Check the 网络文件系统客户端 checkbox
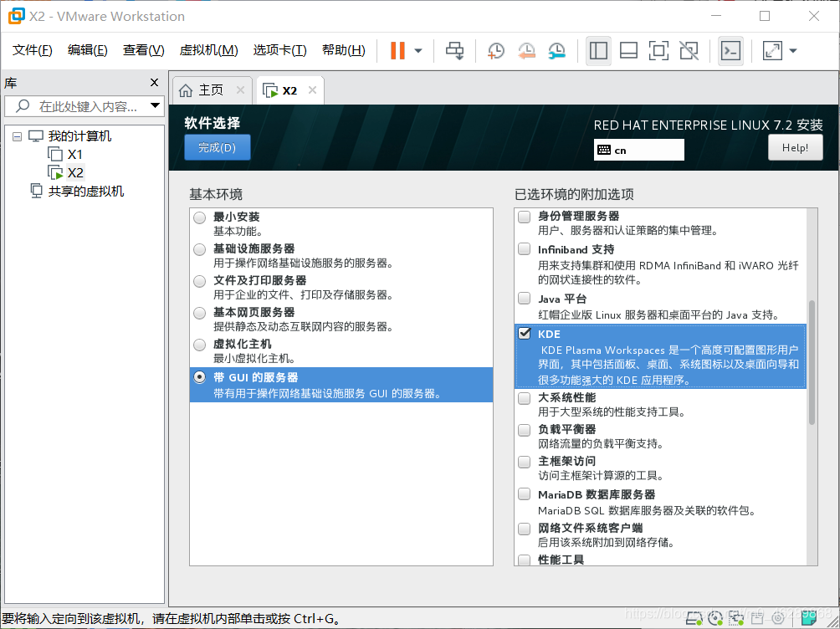The image size is (840, 629). 525,529
